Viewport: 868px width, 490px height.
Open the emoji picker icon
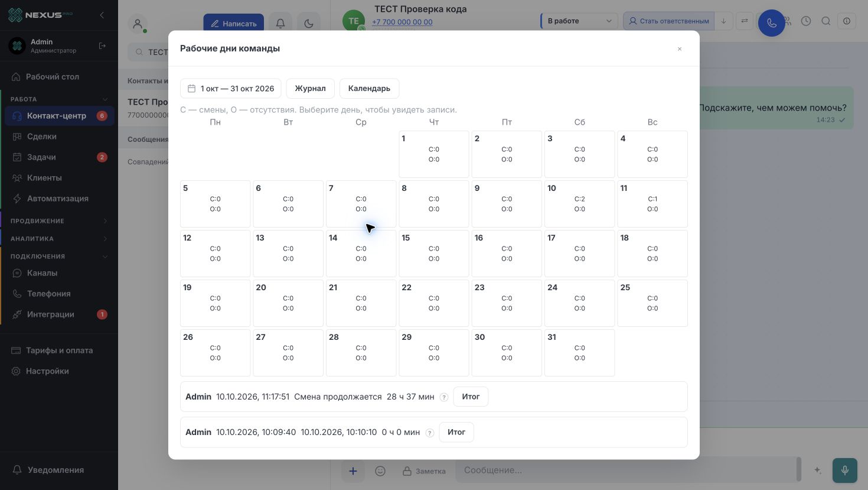[380, 471]
